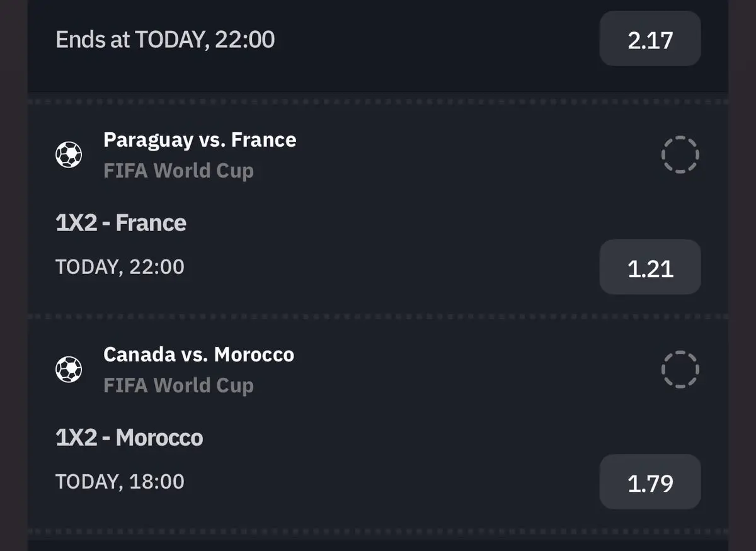Open FIFA World Cup label under Canada vs. Morocco
The image size is (756, 551).
[178, 385]
